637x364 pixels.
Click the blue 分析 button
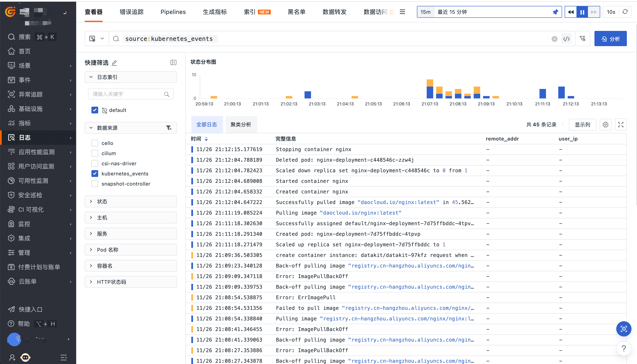coord(610,39)
